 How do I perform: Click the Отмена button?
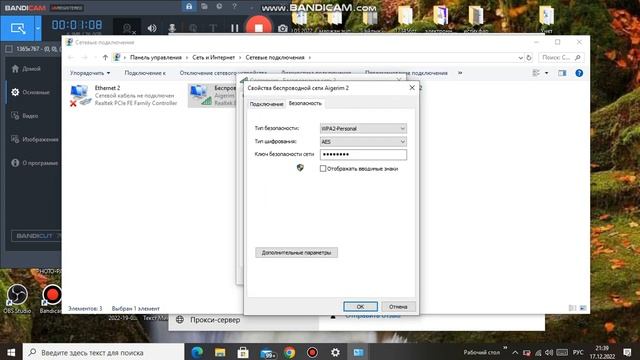pos(398,307)
